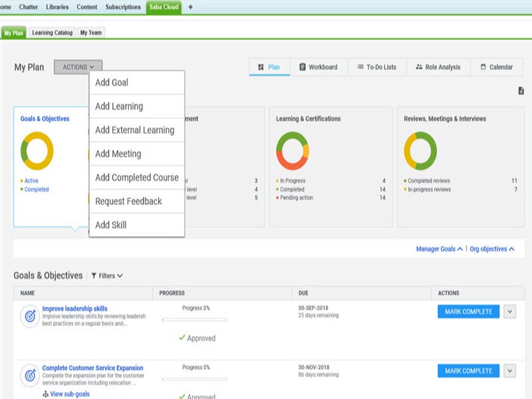Choose Request Feedback in the Actions menu

[128, 201]
